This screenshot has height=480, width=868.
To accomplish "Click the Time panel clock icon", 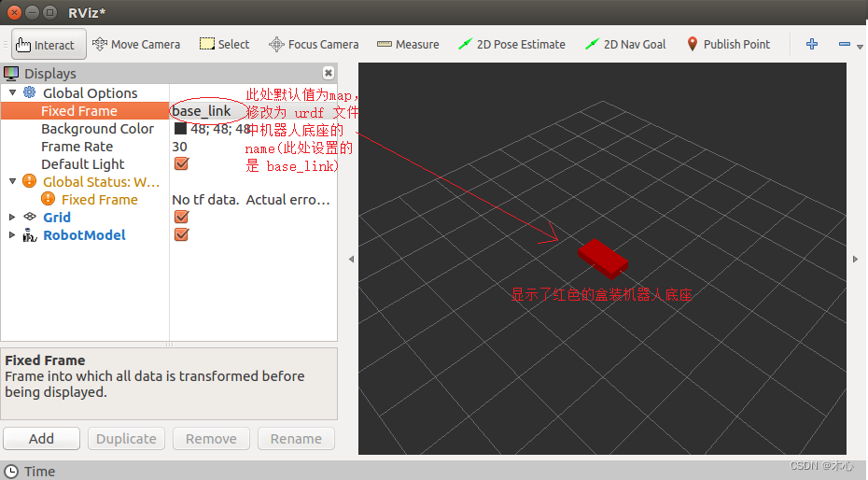I will 10,472.
